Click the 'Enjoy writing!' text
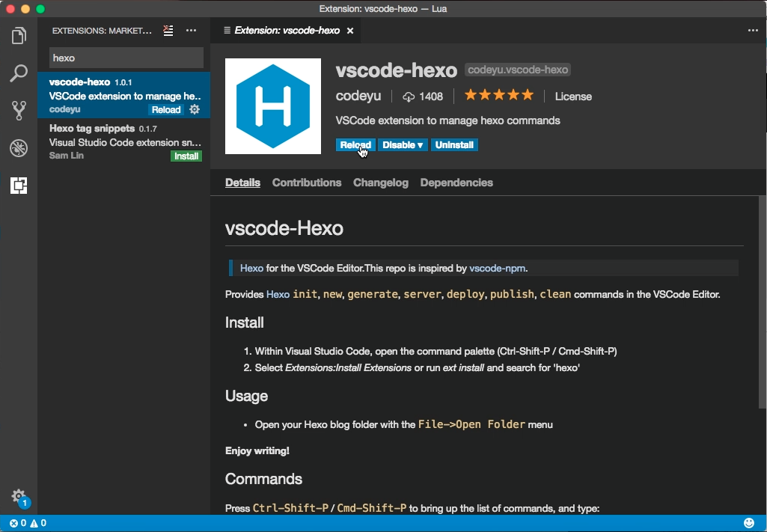Viewport: 767px width, 532px height. pos(257,451)
